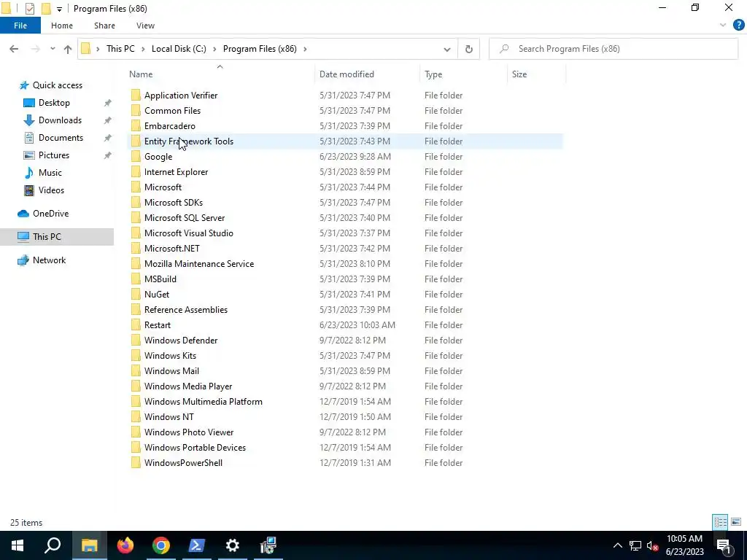The image size is (747, 560).
Task: Select This PC in the navigation pane
Action: point(47,237)
